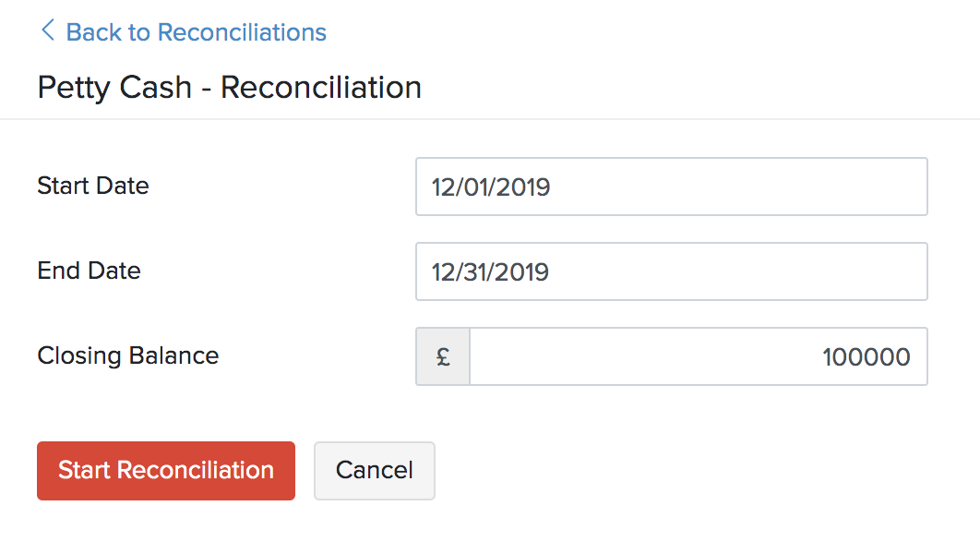Screen dimensions: 980x554
Task: Open the End Date picker field
Action: click(x=671, y=271)
